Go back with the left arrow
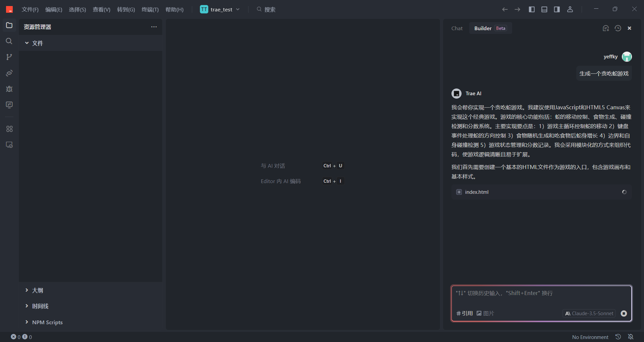The image size is (644, 342). click(505, 9)
